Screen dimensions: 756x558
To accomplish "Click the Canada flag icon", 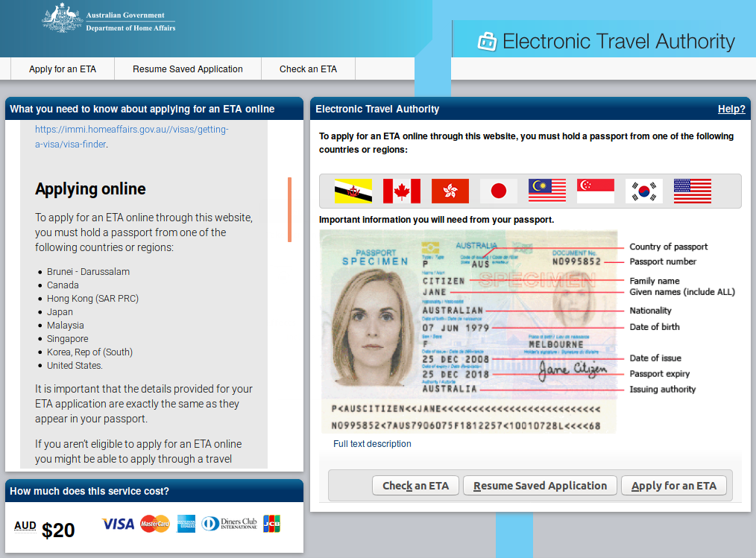I will (x=402, y=191).
